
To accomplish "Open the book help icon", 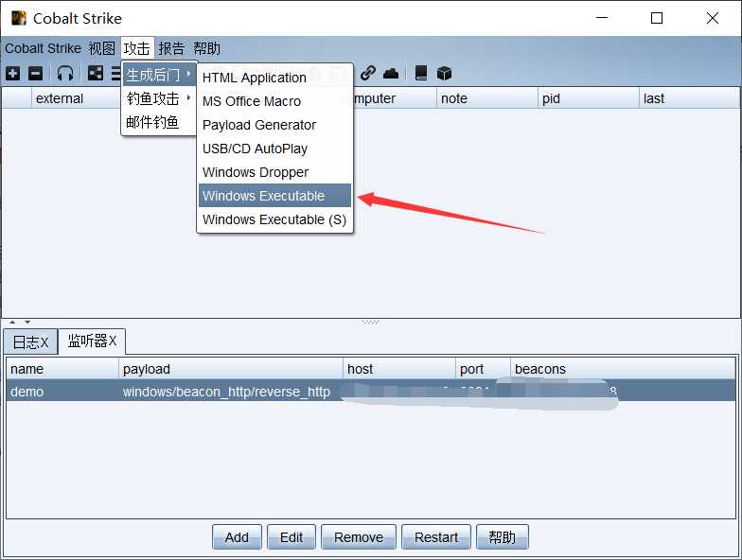I will tap(421, 74).
